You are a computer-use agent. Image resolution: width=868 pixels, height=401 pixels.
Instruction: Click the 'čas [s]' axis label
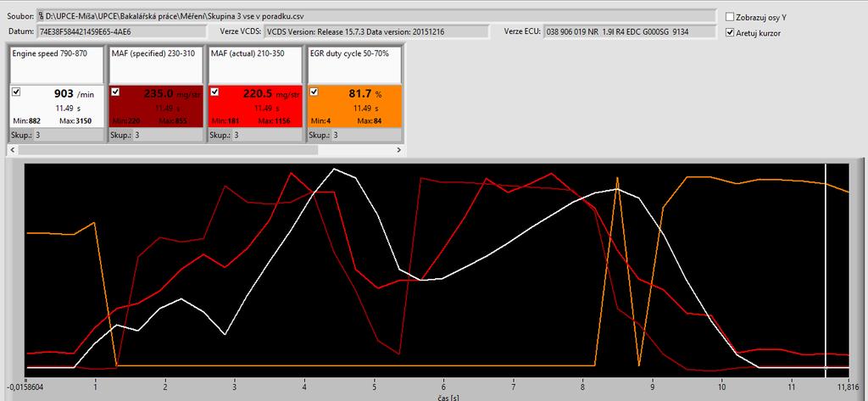(x=447, y=397)
